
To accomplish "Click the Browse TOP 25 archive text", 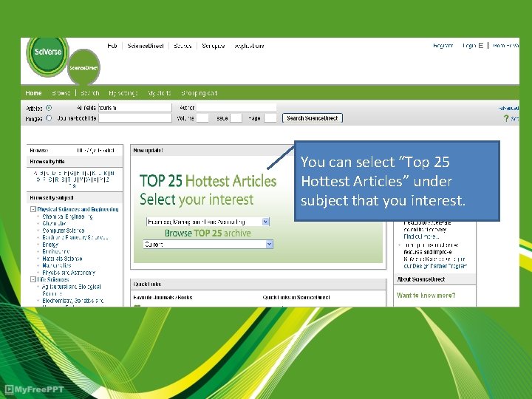I will coord(208,233).
